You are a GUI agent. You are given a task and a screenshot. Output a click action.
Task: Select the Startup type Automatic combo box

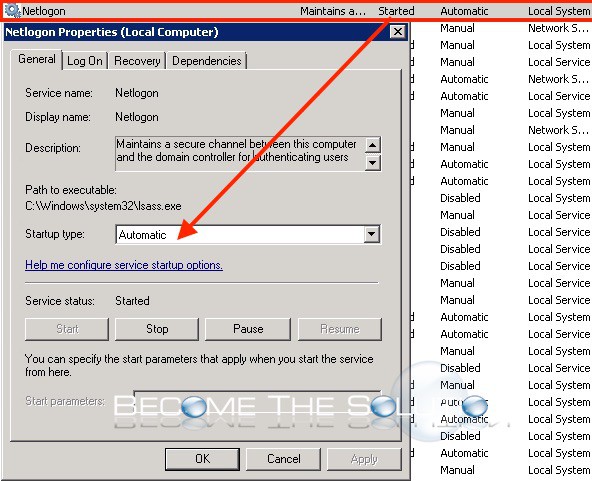click(248, 234)
